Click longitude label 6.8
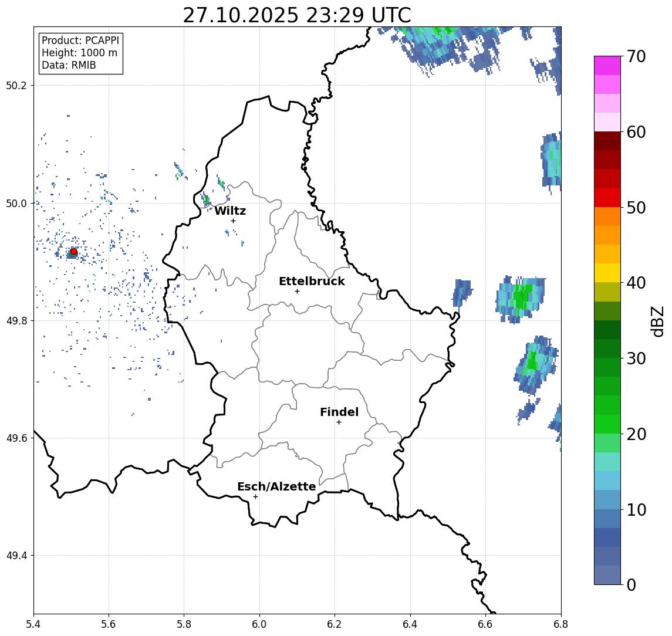 [x=560, y=624]
